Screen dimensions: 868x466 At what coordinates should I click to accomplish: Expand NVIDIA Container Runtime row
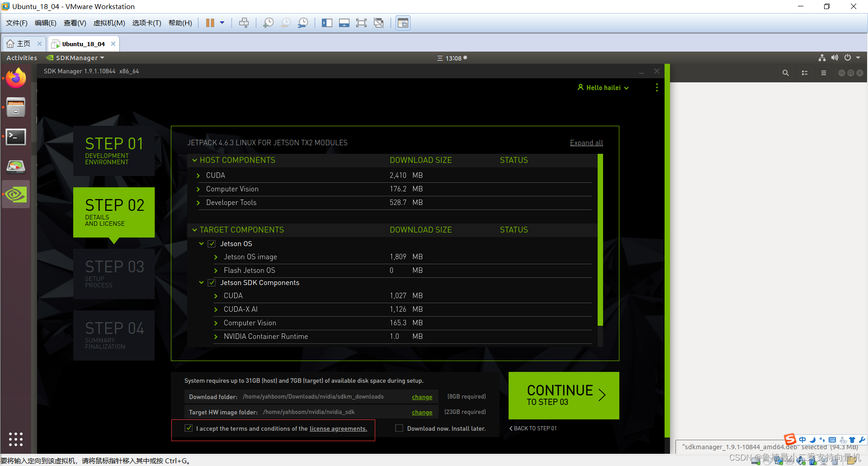click(216, 337)
